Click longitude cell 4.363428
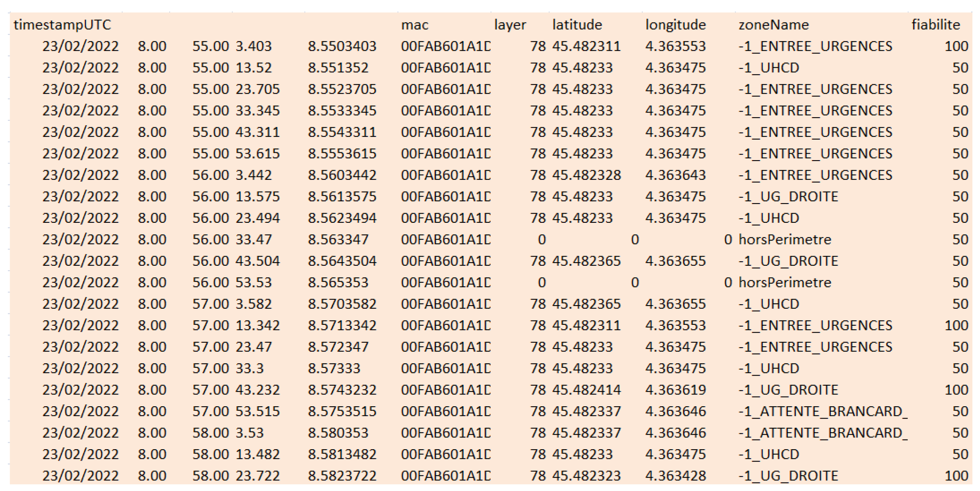Viewport: 980px width, 491px height. [676, 476]
